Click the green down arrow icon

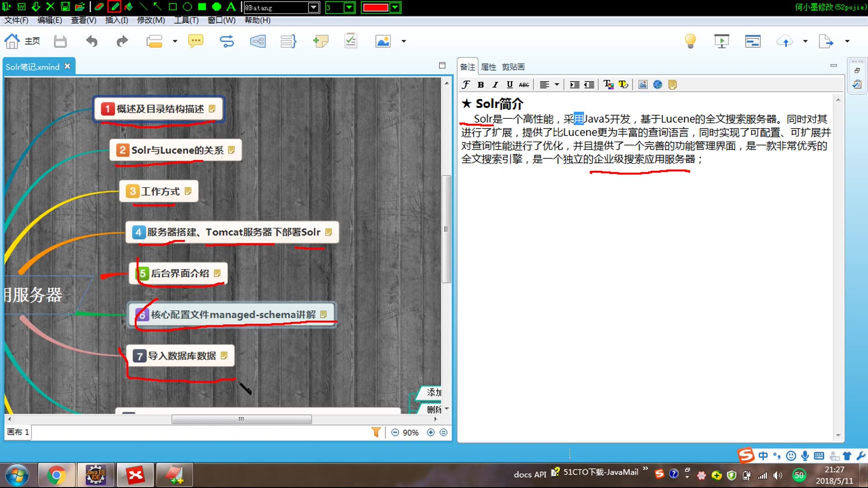[x=36, y=7]
